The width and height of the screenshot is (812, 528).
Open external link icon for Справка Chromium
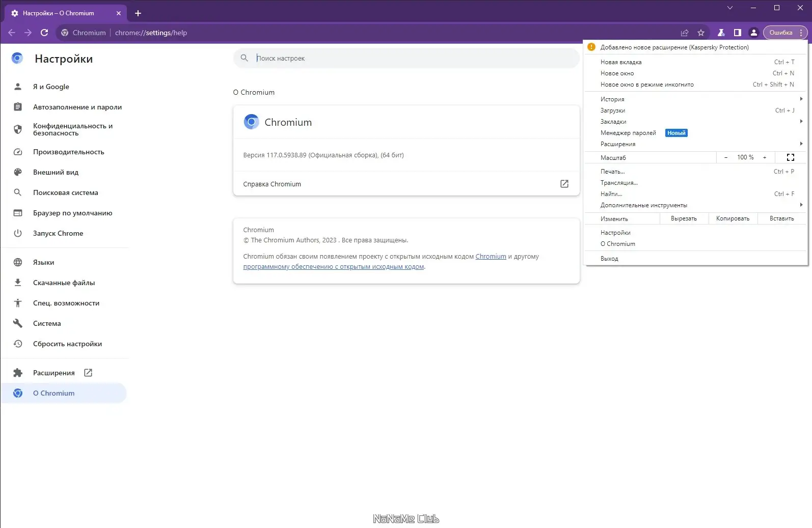(x=564, y=184)
